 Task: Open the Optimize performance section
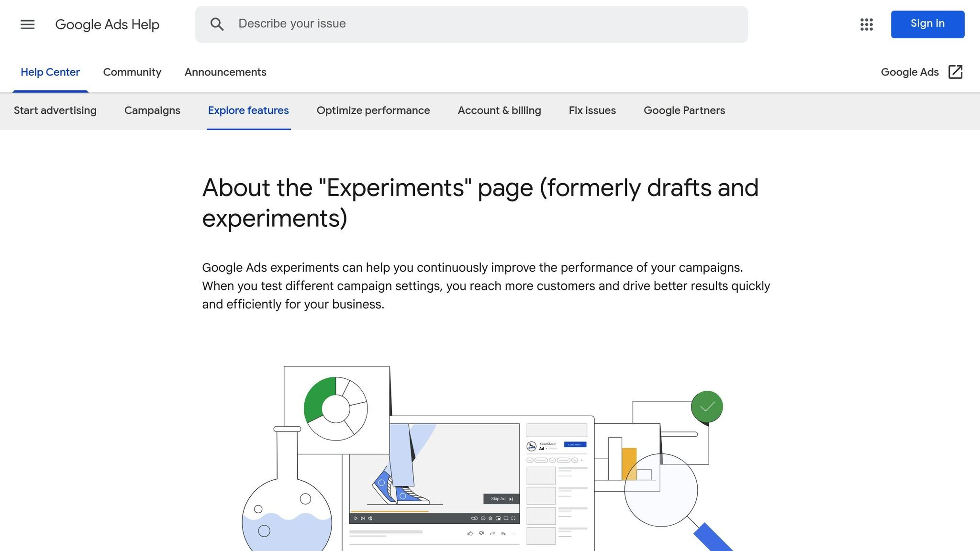click(373, 110)
